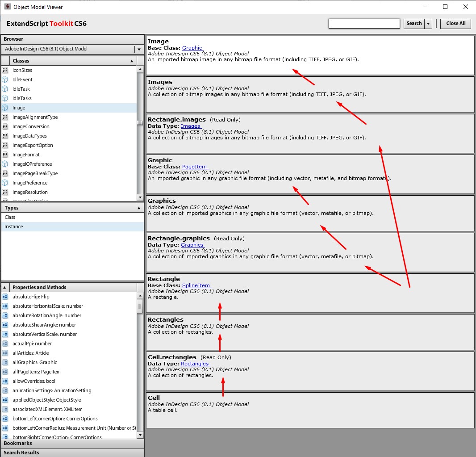This screenshot has height=457, width=476.
Task: Click the absoluteFlip property icon
Action: [x=5, y=297]
